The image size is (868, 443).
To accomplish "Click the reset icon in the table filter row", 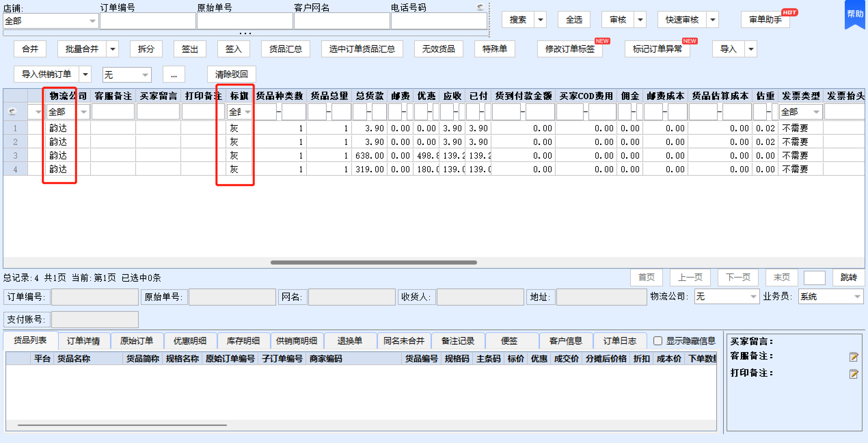I will pyautogui.click(x=12, y=111).
